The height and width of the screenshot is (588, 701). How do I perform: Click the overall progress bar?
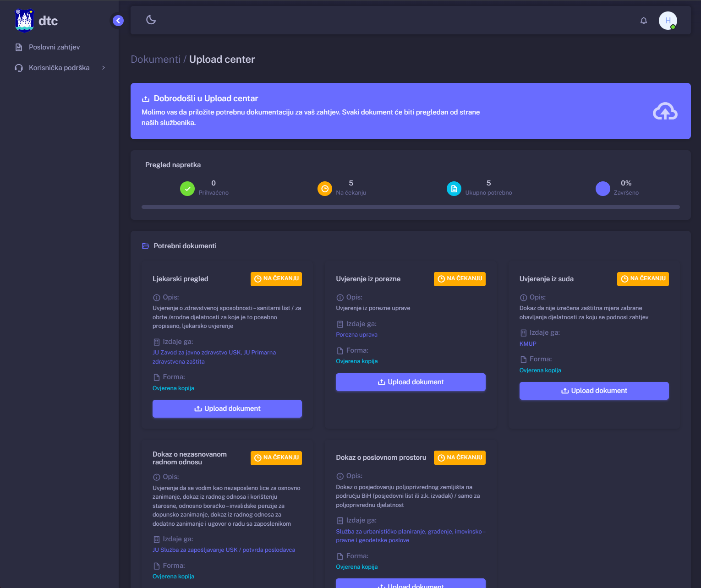(411, 207)
